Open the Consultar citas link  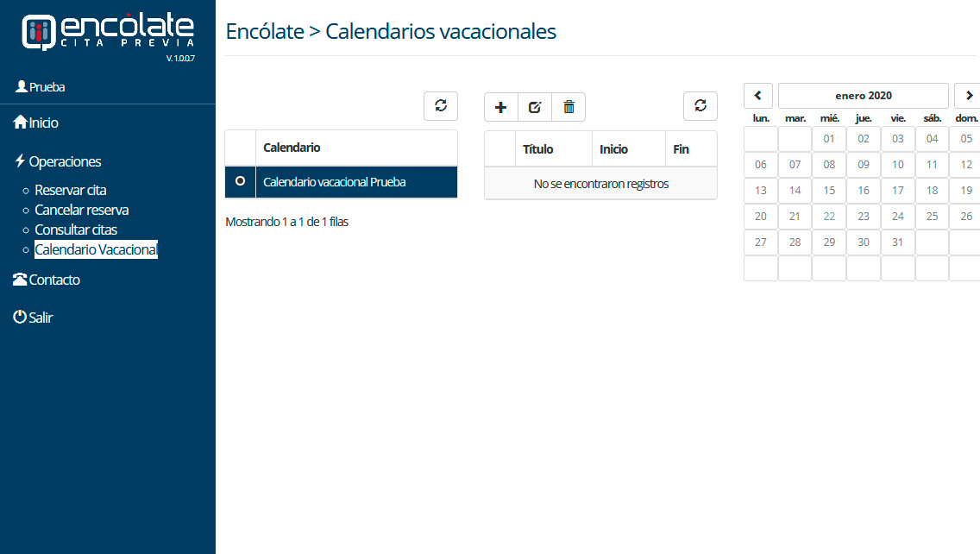pyautogui.click(x=76, y=230)
